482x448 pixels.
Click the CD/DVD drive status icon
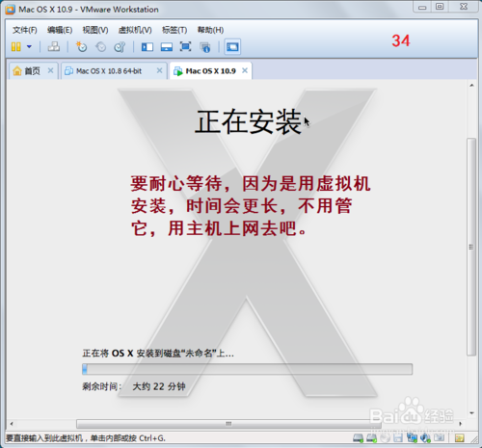(x=386, y=437)
